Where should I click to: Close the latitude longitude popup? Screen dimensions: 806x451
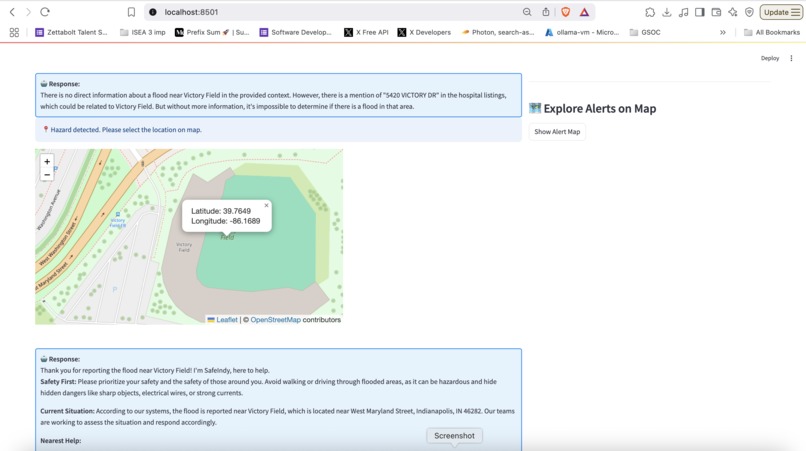pos(266,205)
